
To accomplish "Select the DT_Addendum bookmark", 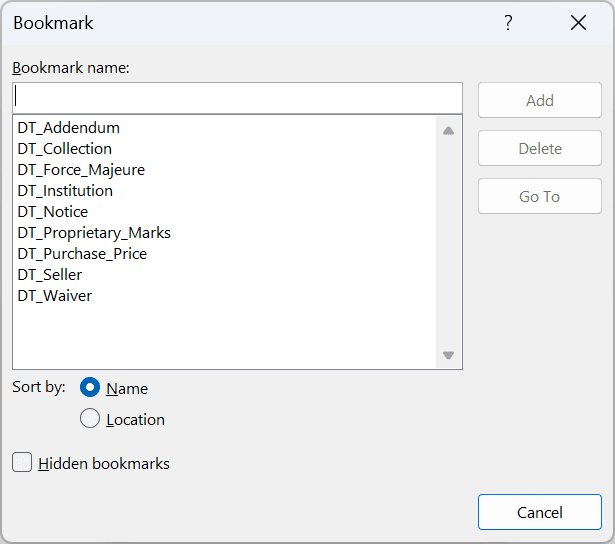I will (x=69, y=128).
